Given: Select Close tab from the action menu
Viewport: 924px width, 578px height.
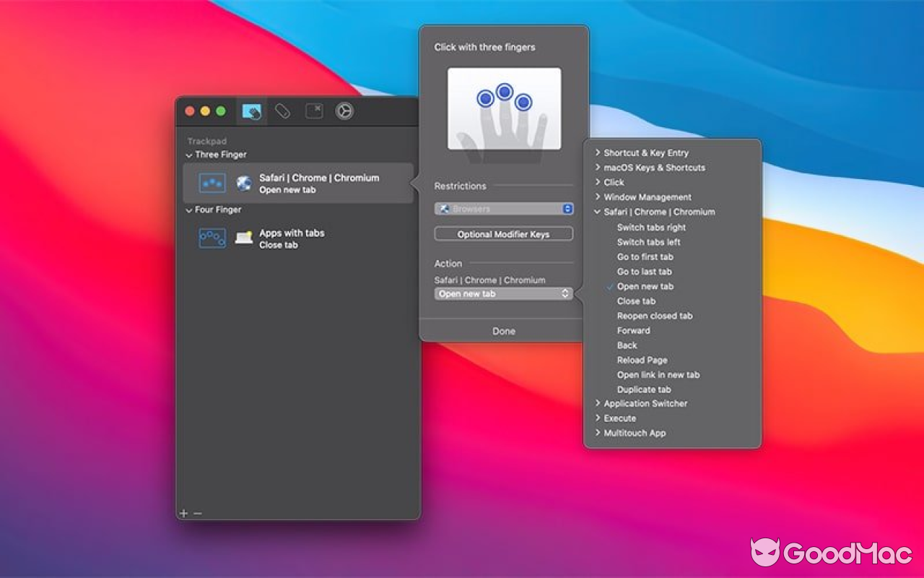Looking at the screenshot, I should (636, 301).
